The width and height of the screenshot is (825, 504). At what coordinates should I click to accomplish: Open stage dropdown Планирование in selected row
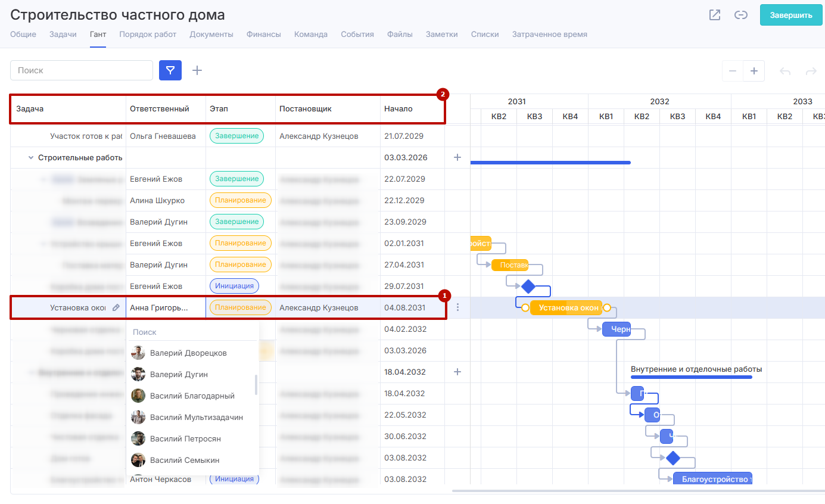pyautogui.click(x=240, y=307)
